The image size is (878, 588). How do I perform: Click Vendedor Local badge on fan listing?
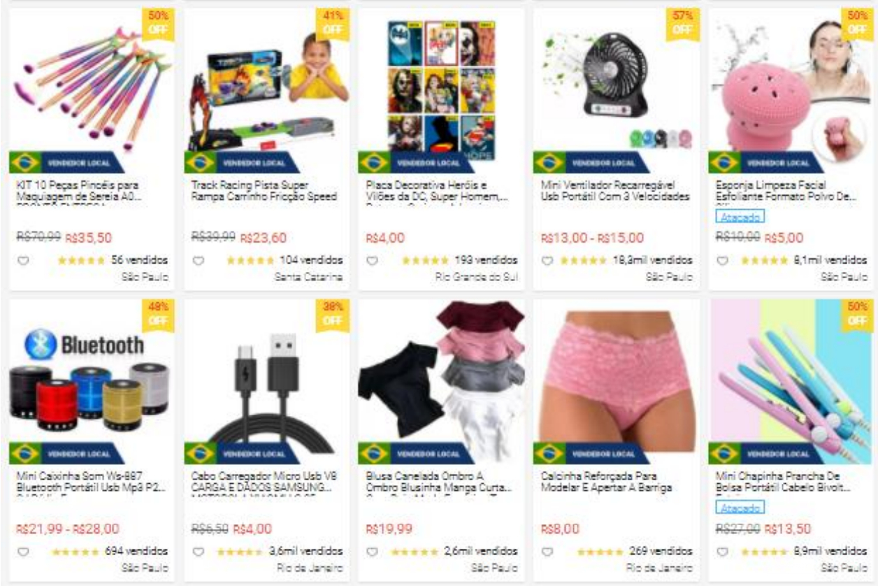[x=591, y=162]
